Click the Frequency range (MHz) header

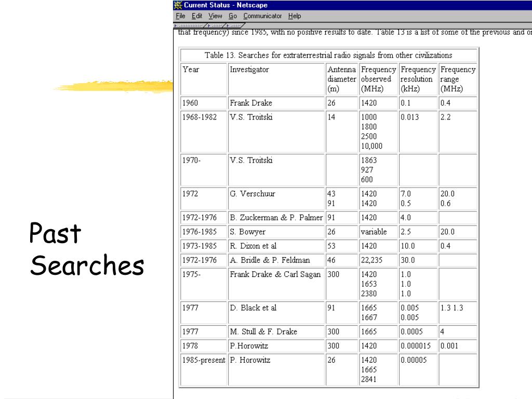click(458, 79)
